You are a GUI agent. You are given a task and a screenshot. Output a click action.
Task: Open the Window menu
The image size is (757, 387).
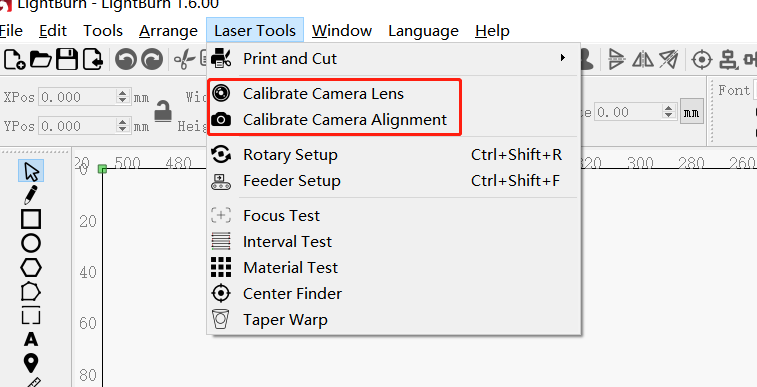(342, 31)
